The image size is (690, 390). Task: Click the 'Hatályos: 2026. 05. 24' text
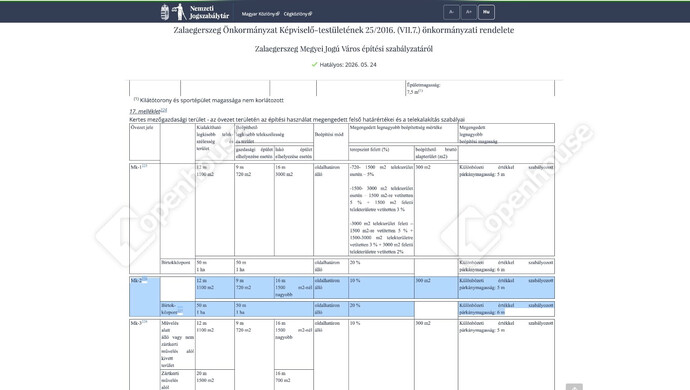pos(348,64)
